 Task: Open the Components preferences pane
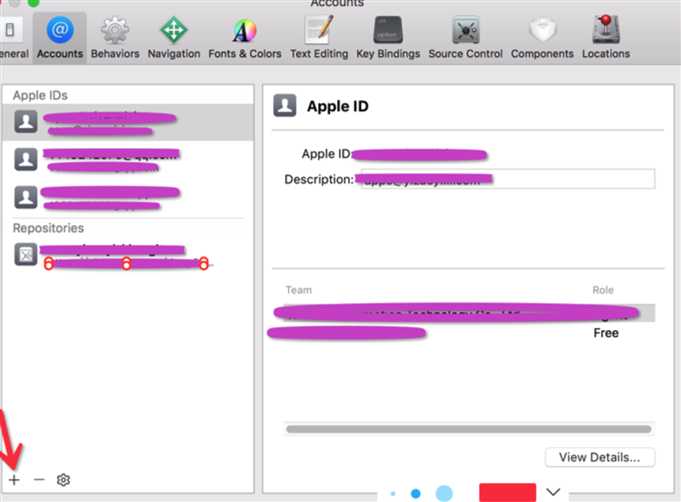click(x=542, y=38)
